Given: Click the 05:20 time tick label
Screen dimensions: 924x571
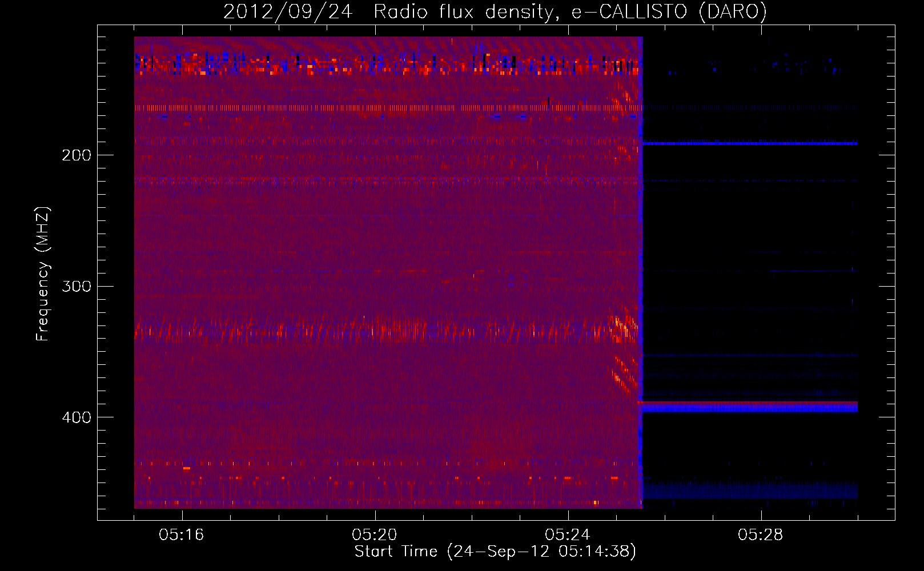Looking at the screenshot, I should click(x=375, y=535).
